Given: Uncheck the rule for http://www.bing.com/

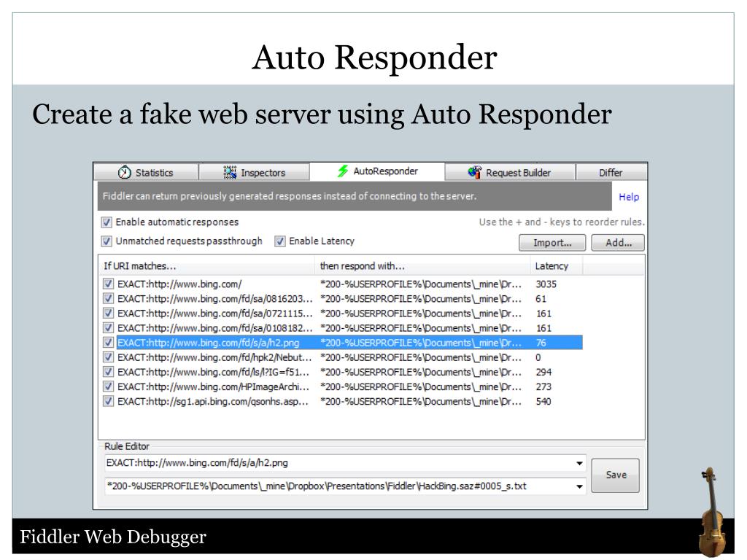Looking at the screenshot, I should [x=108, y=284].
